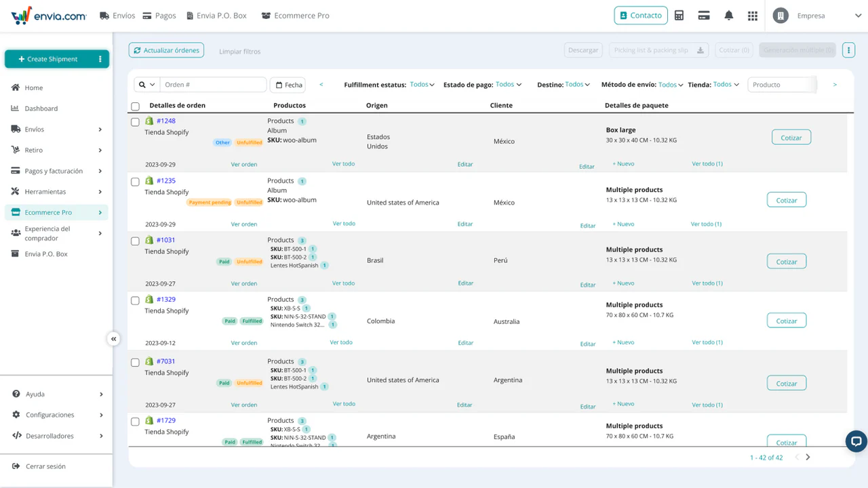This screenshot has height=488, width=868.
Task: Open the three-dot options next to Generación múltiple
Action: (x=848, y=50)
